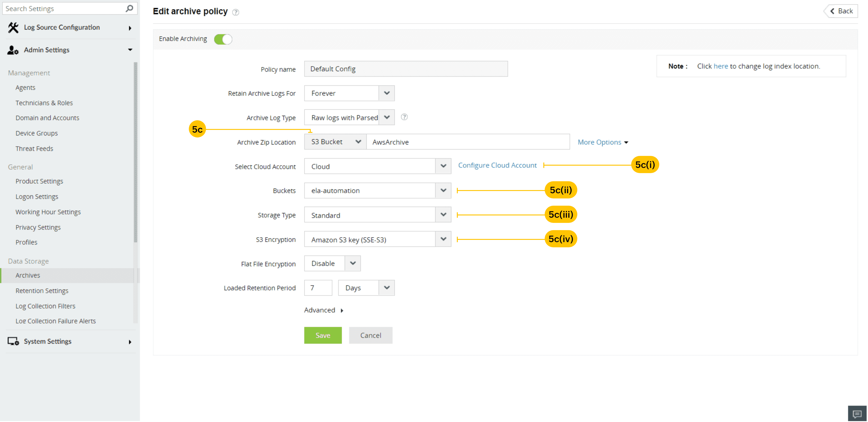Viewport: 868px width, 422px height.
Task: Click the Log Source Configuration tools icon
Action: (13, 28)
